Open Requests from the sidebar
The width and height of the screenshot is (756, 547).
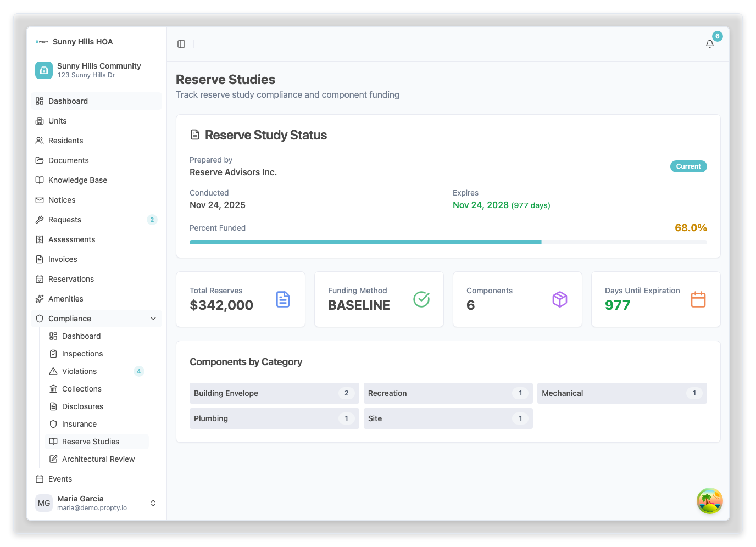(x=65, y=220)
